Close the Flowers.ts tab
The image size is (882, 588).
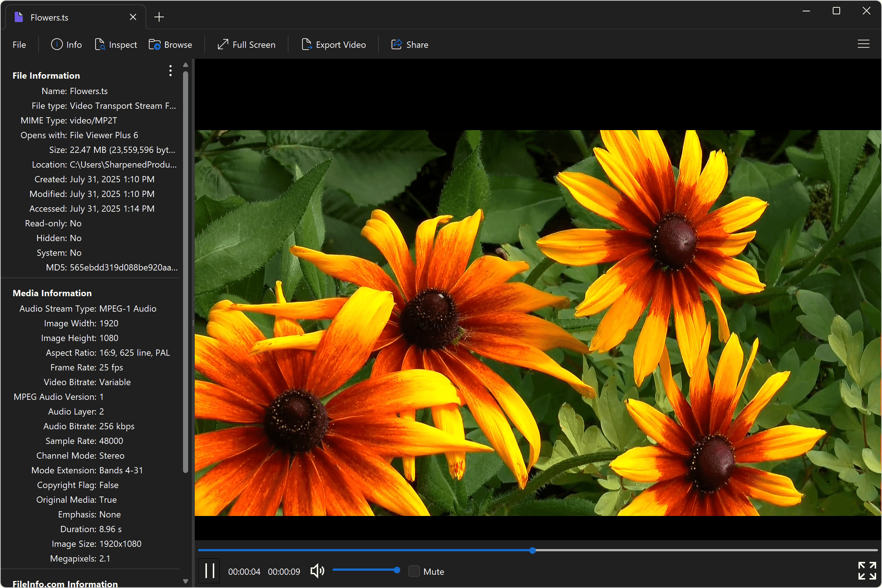[x=133, y=17]
